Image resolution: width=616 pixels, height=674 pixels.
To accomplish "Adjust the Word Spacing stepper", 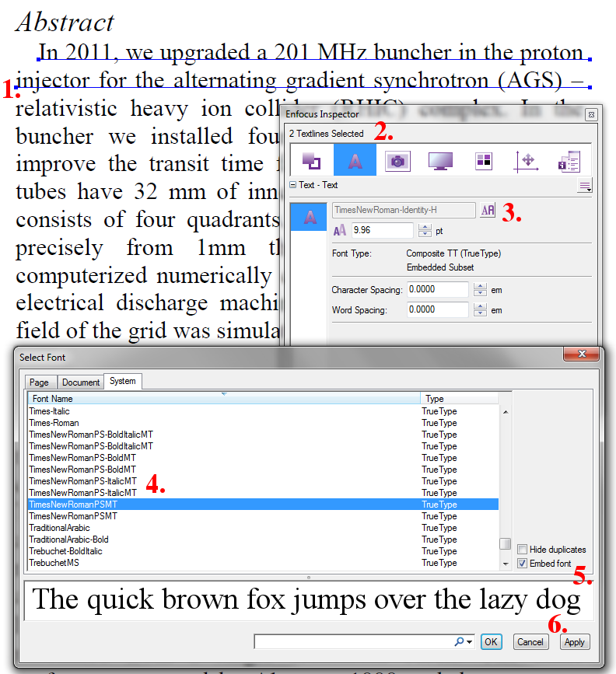I will [480, 309].
